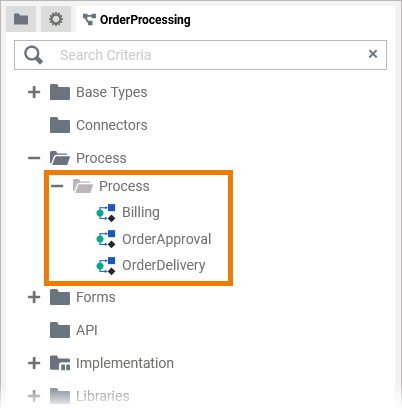Screen dimensions: 402x410
Task: Expand the Forms folder
Action: coord(34,297)
